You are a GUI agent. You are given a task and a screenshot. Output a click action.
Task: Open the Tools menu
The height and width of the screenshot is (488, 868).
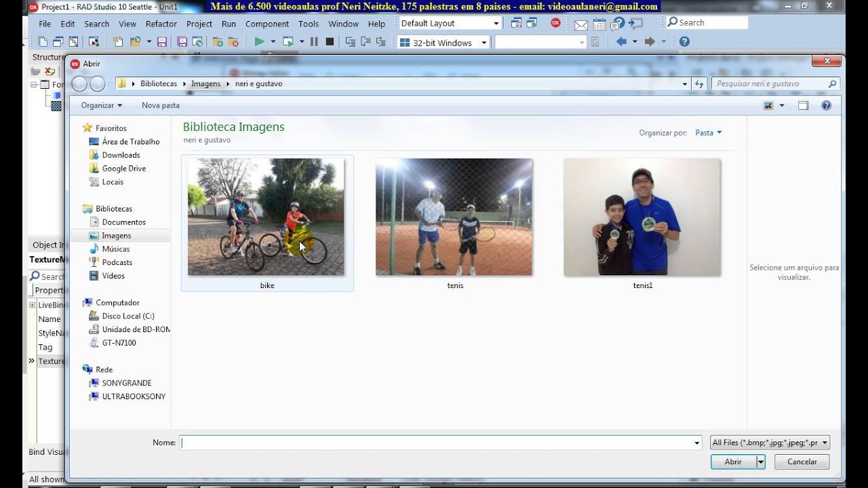309,24
